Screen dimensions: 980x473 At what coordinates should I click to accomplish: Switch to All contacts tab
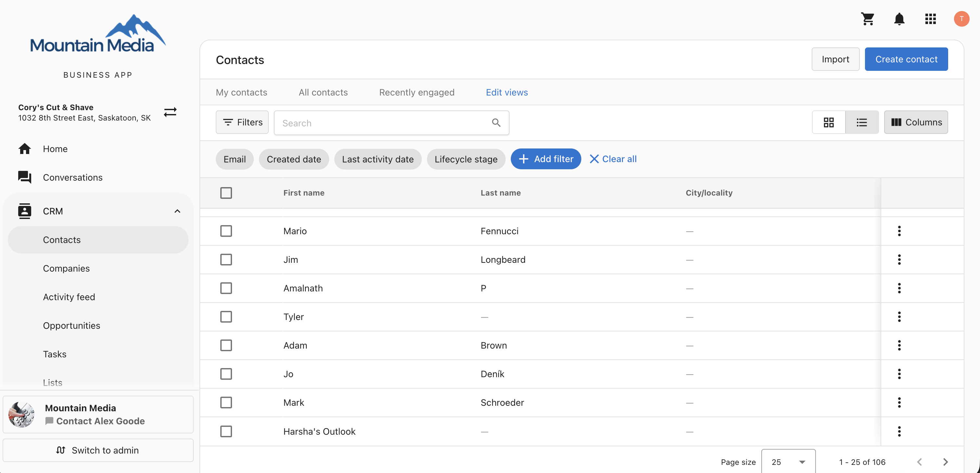pos(323,92)
